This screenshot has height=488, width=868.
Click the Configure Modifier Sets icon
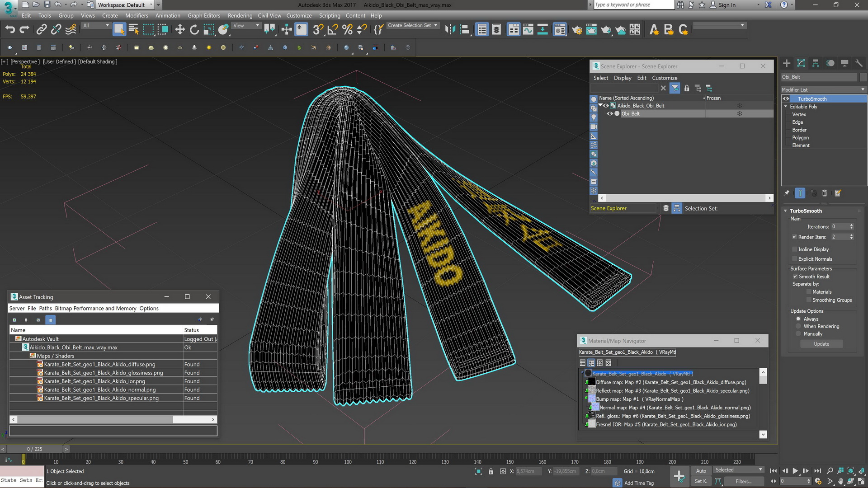point(838,193)
